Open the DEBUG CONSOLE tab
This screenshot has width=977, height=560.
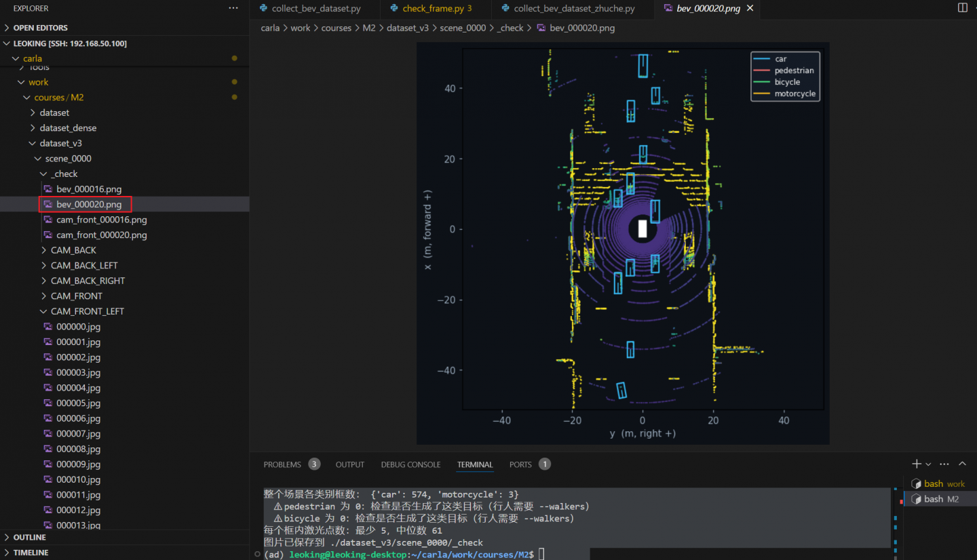(410, 464)
